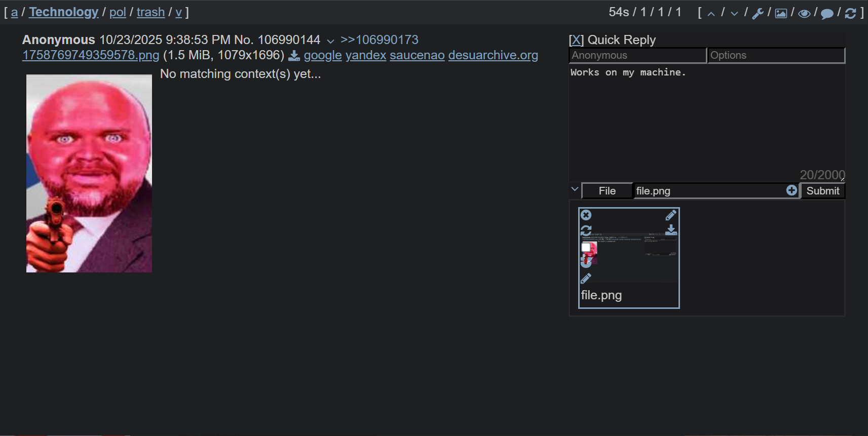
Task: Click the download icon on file.png preview
Action: tap(671, 230)
